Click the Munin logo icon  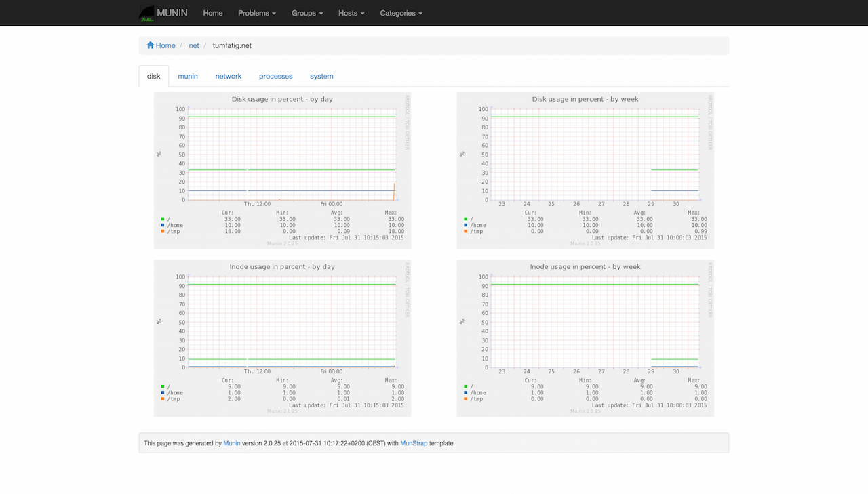[147, 13]
